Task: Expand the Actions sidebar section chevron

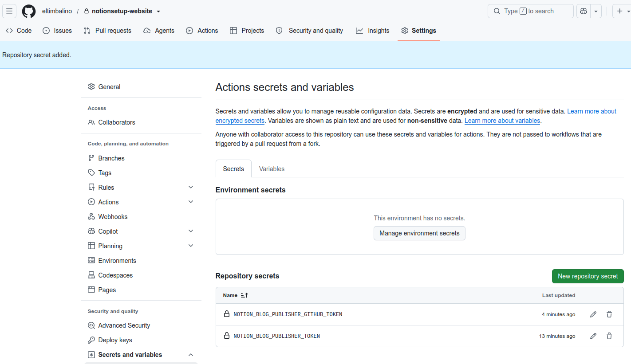Action: pyautogui.click(x=191, y=202)
